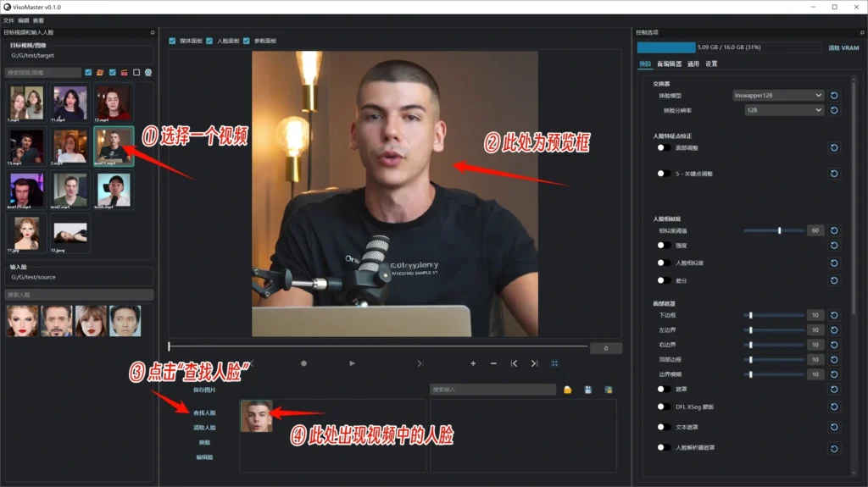Expand the 128 swap resolution dropdown
Screen dimensions: 868x487
[784, 110]
